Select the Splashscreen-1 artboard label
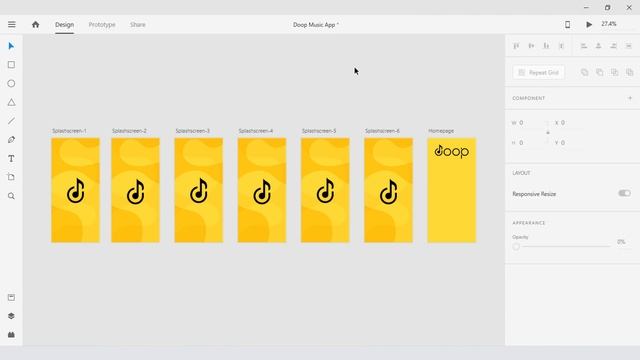The height and width of the screenshot is (360, 640). 69,131
